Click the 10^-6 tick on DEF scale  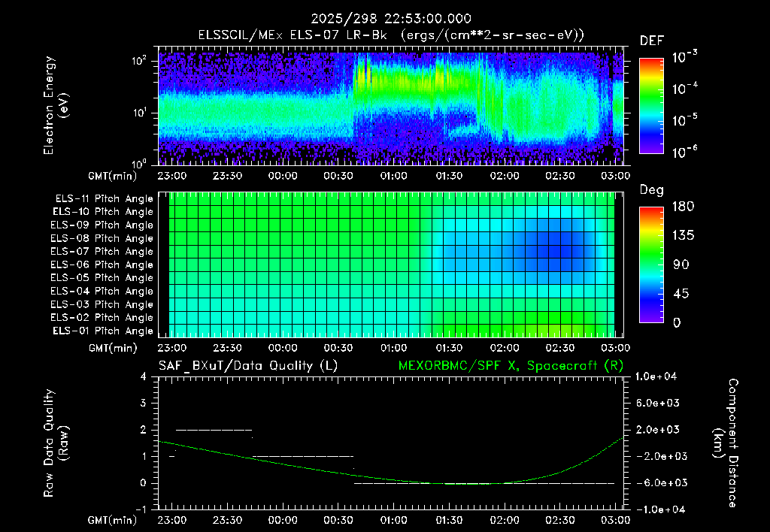685,152
